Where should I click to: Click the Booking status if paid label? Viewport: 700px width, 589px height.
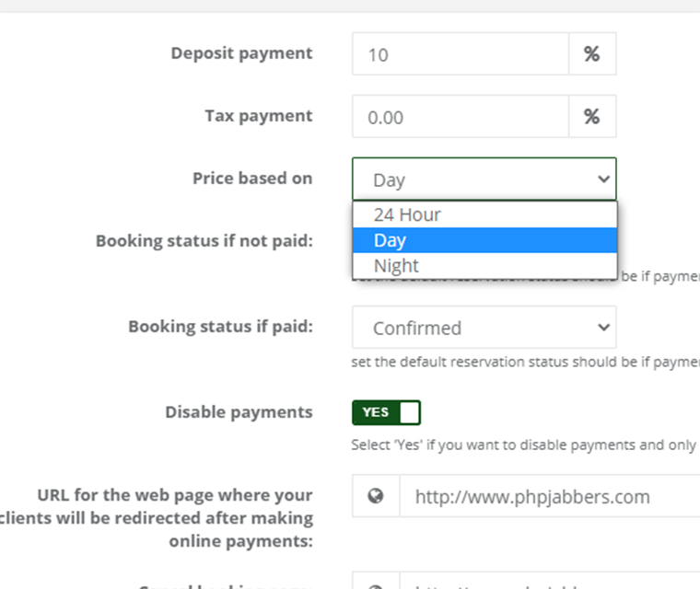click(220, 327)
